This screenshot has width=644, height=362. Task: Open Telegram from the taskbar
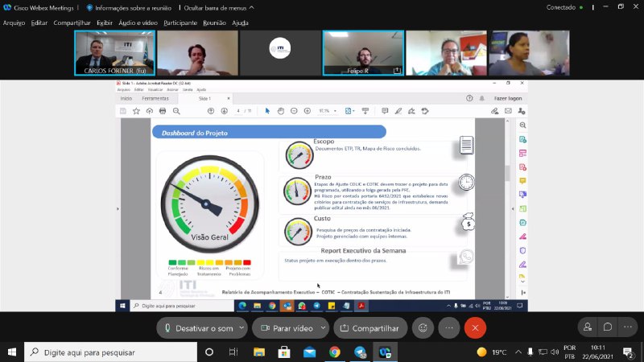[359, 352]
